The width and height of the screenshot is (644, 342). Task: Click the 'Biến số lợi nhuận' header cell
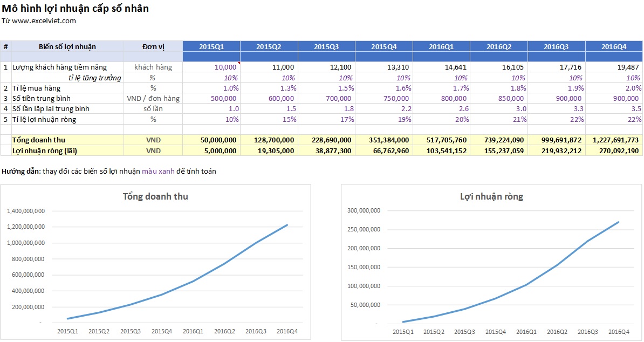pos(67,46)
